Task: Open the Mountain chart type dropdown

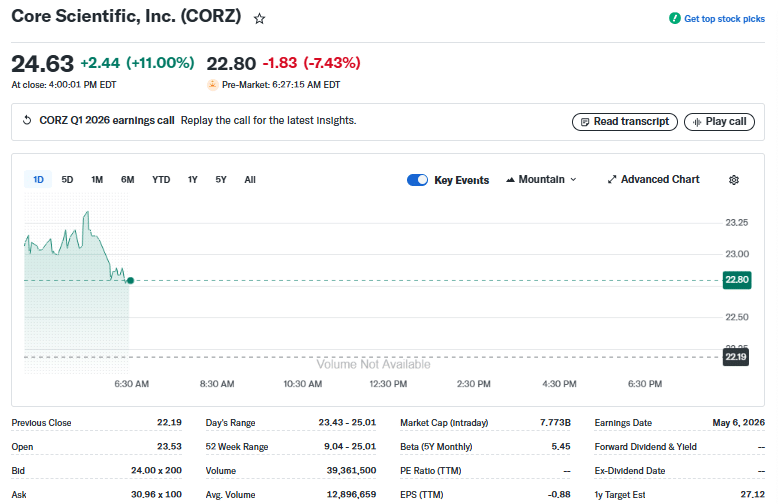Action: [541, 180]
